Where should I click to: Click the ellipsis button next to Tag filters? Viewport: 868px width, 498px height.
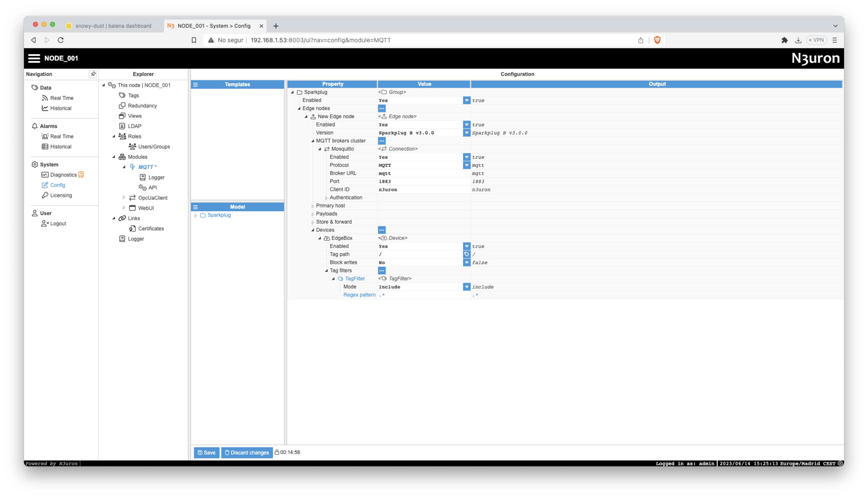pyautogui.click(x=382, y=271)
